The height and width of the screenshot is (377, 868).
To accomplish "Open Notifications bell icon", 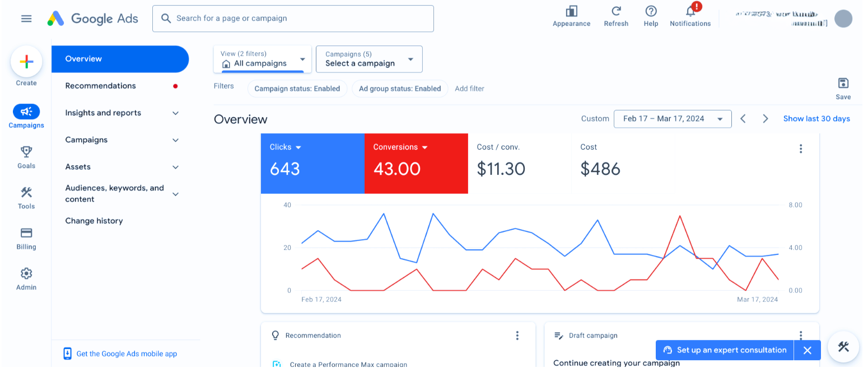I will click(x=690, y=12).
